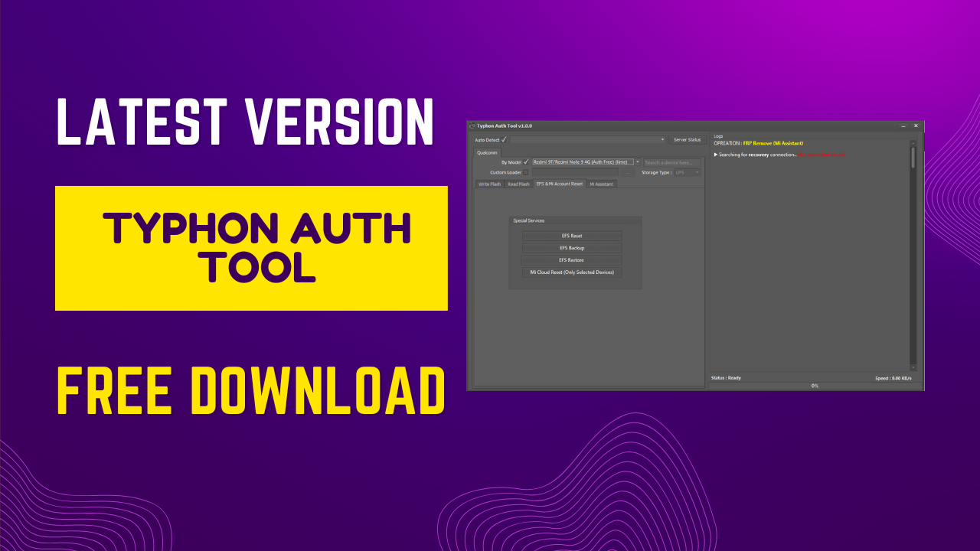Screen dimensions: 980x551
Task: Click the 'Storage Type :' label
Action: click(657, 172)
